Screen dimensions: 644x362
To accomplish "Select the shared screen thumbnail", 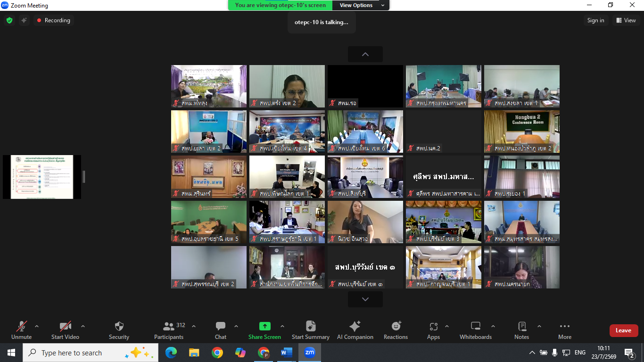I will tap(42, 177).
